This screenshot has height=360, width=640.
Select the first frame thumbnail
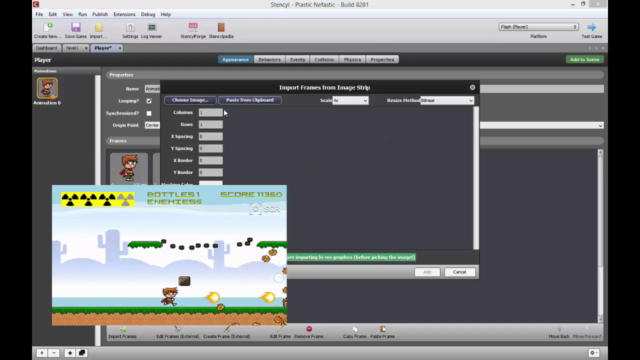pyautogui.click(x=129, y=169)
